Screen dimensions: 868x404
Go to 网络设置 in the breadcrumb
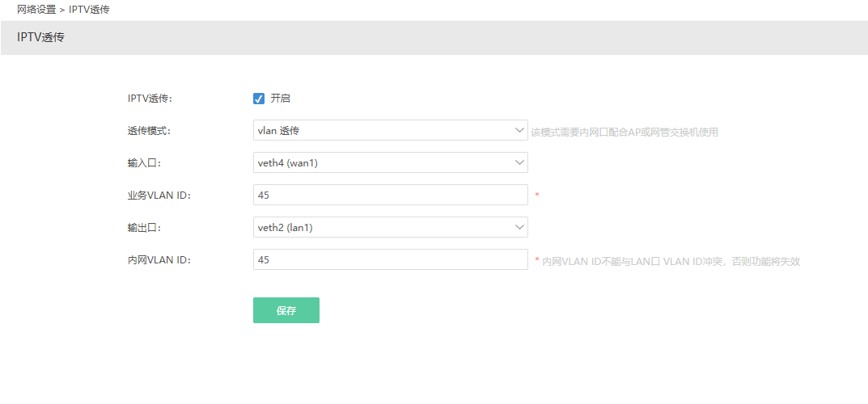(36, 10)
